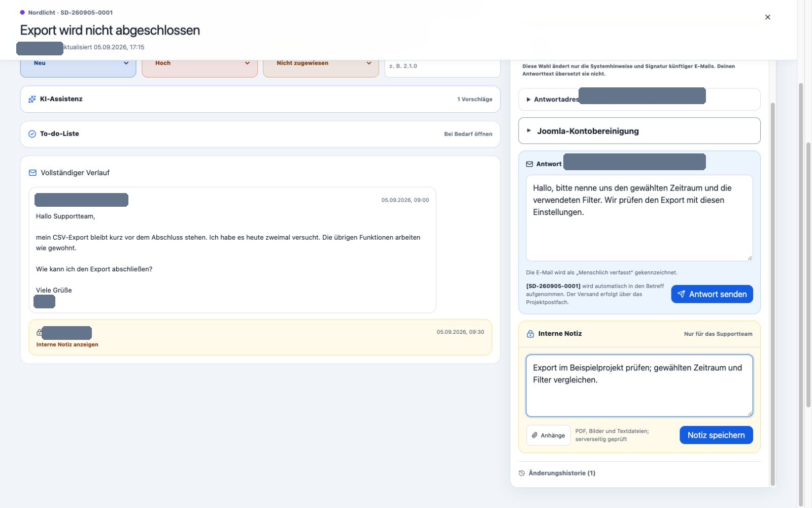Open the To-do-Liste panel
Image resolution: width=812 pixels, height=508 pixels.
coord(260,134)
